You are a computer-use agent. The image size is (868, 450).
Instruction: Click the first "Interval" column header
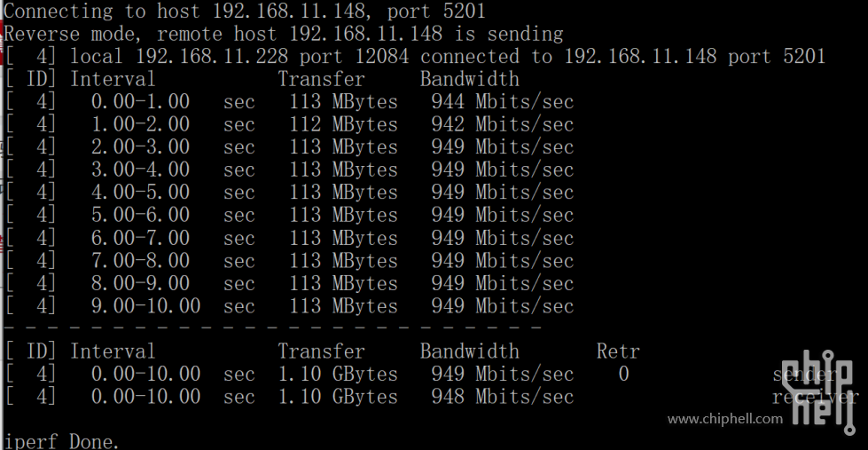(113, 79)
